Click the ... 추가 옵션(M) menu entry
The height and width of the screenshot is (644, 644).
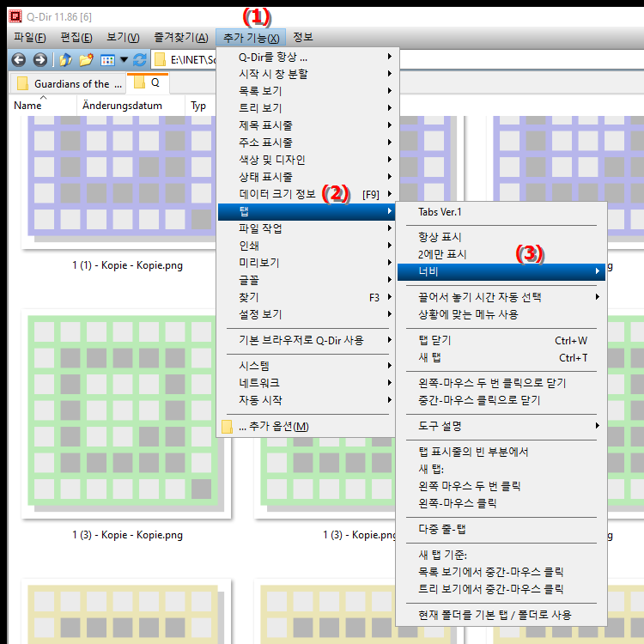tap(306, 427)
